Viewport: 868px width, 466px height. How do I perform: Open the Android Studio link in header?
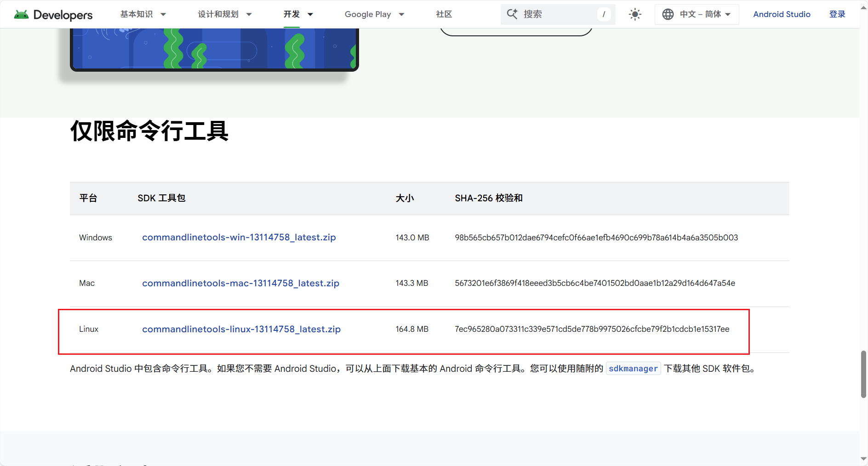(782, 14)
